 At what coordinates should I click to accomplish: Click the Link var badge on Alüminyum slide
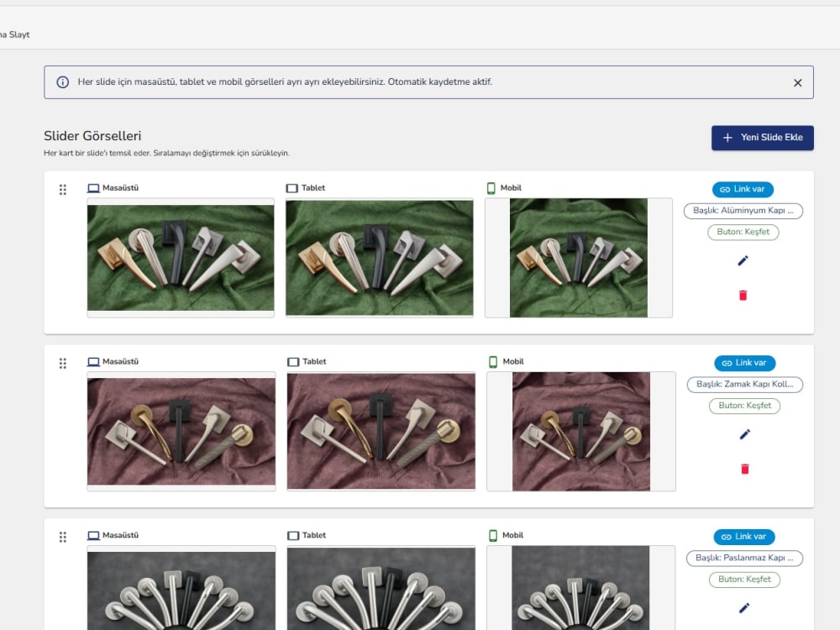point(743,189)
